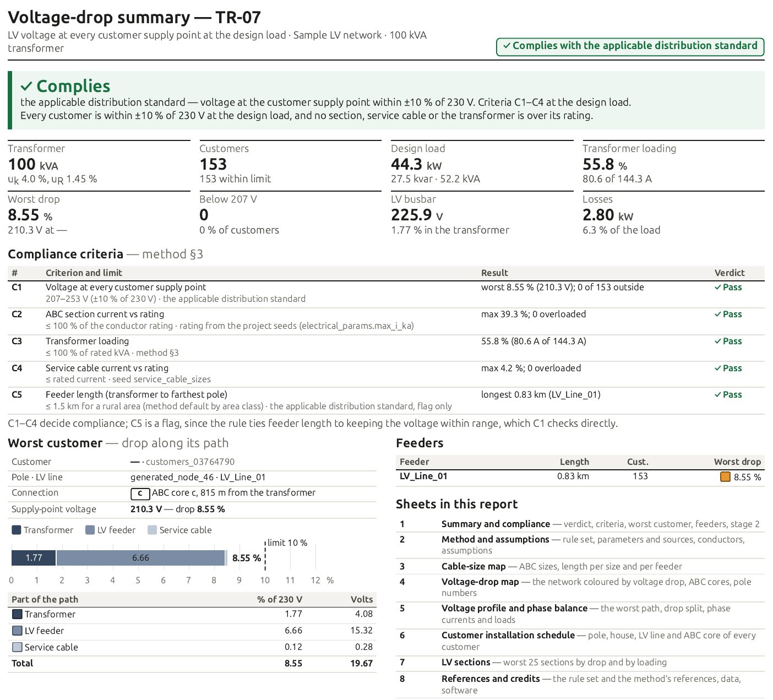Click the 6.66 LV feeder bar segment
The height and width of the screenshot is (700, 773).
tap(141, 558)
